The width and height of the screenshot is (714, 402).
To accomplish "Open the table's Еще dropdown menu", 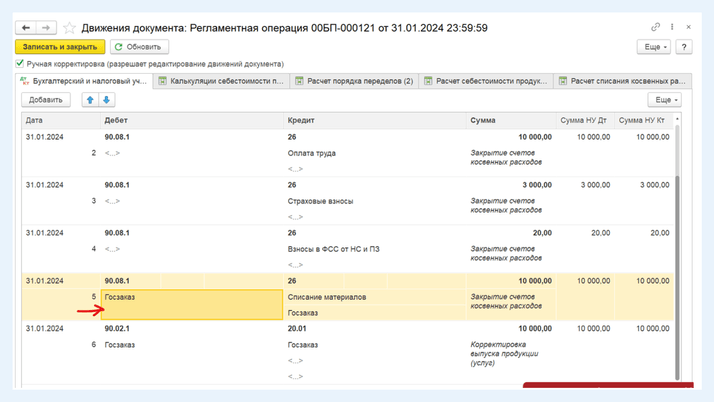I will (x=665, y=100).
